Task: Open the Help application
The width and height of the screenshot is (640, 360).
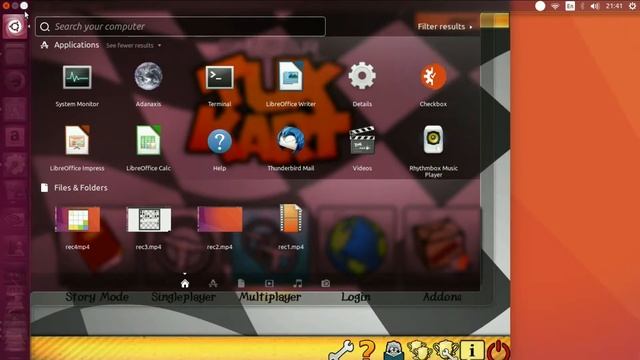Action: [220, 141]
